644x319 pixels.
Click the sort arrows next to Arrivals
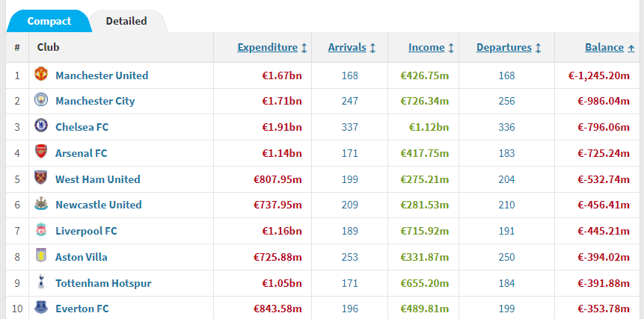pos(372,48)
